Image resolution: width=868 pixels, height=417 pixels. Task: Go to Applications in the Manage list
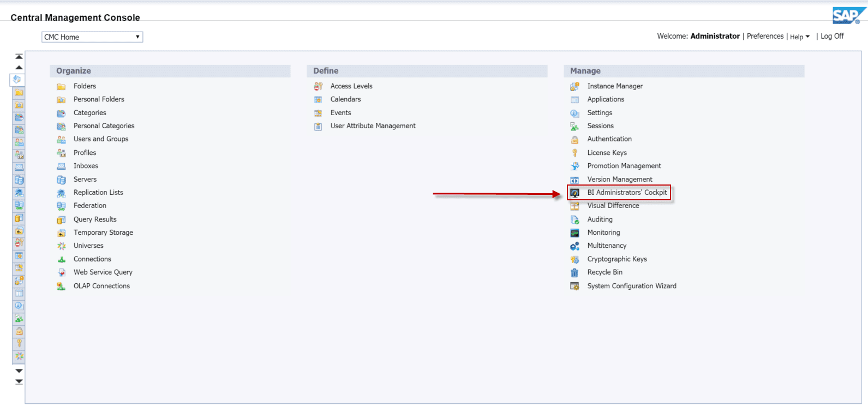(x=606, y=99)
